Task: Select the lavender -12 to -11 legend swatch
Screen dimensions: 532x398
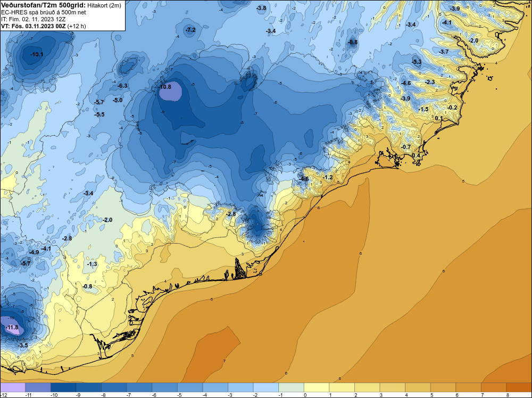Action: 13,387
